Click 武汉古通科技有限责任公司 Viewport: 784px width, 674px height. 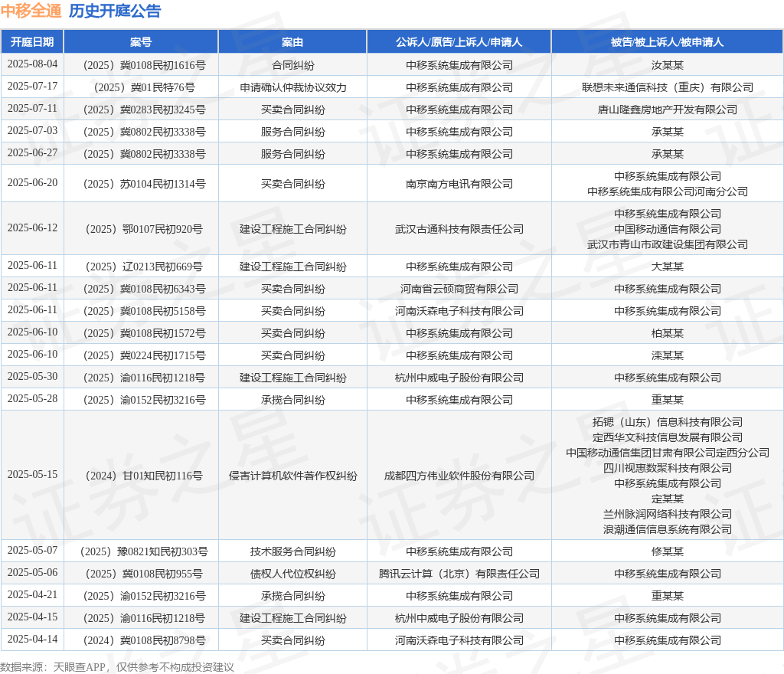459,229
